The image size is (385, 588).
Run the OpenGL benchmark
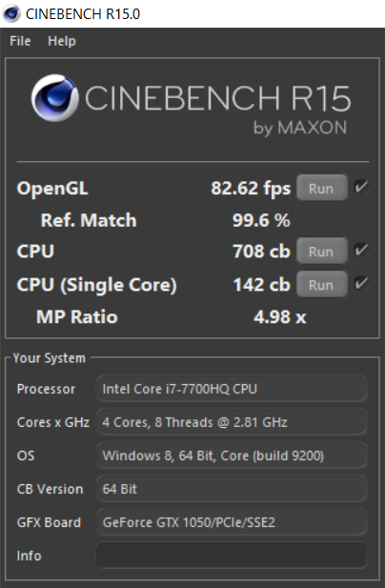coord(322,189)
